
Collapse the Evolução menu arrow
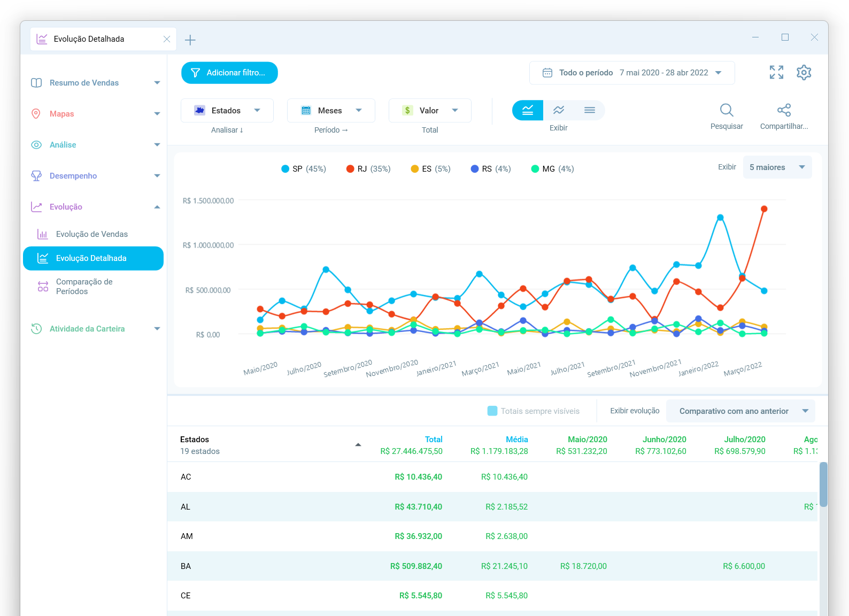coord(157,207)
